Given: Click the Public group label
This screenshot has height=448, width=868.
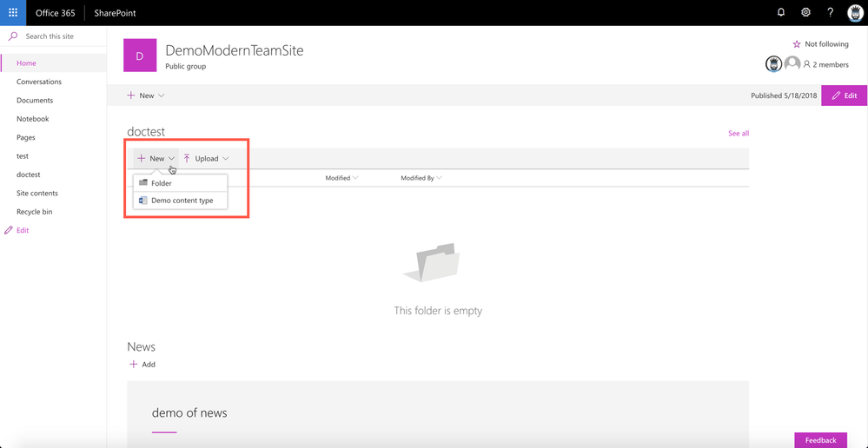Looking at the screenshot, I should click(x=185, y=66).
